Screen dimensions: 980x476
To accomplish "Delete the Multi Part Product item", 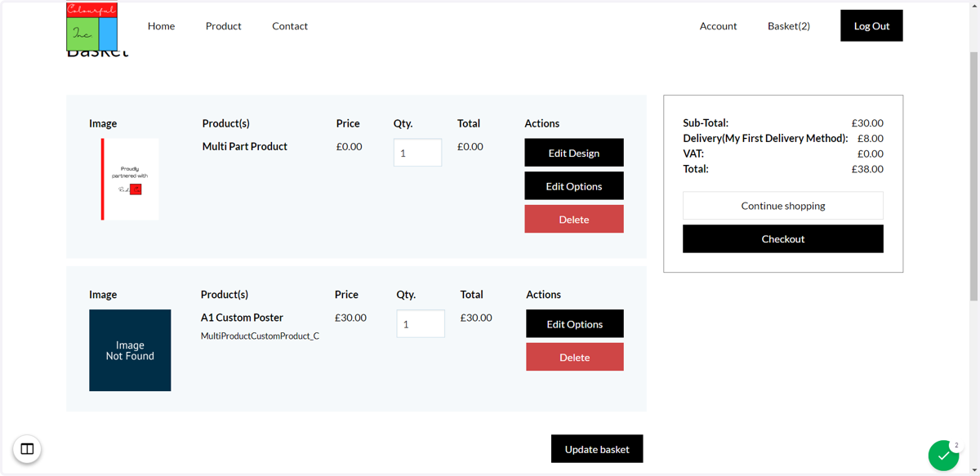I will pyautogui.click(x=574, y=219).
